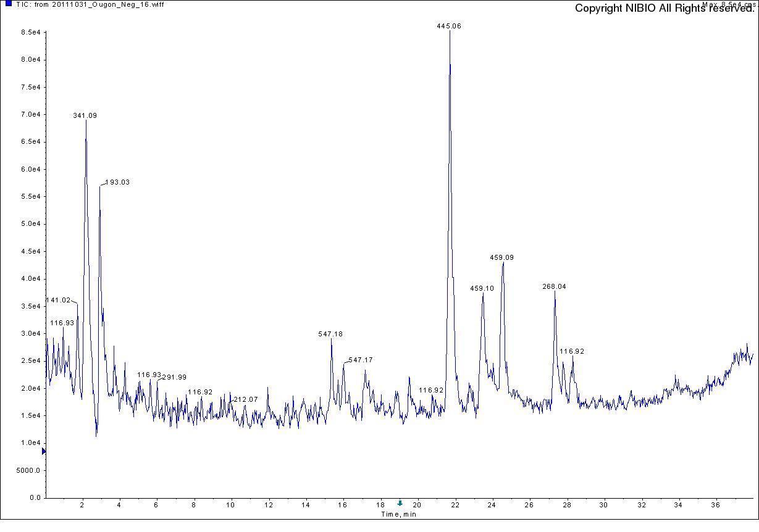Image resolution: width=759 pixels, height=532 pixels.
Task: Click the 8.5e4 tick on the intensity axis
Action: (30, 33)
